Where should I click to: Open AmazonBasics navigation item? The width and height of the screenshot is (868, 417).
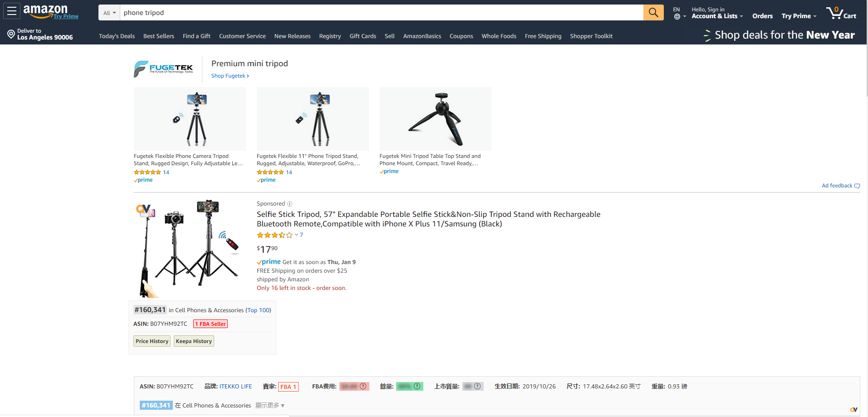tap(422, 36)
